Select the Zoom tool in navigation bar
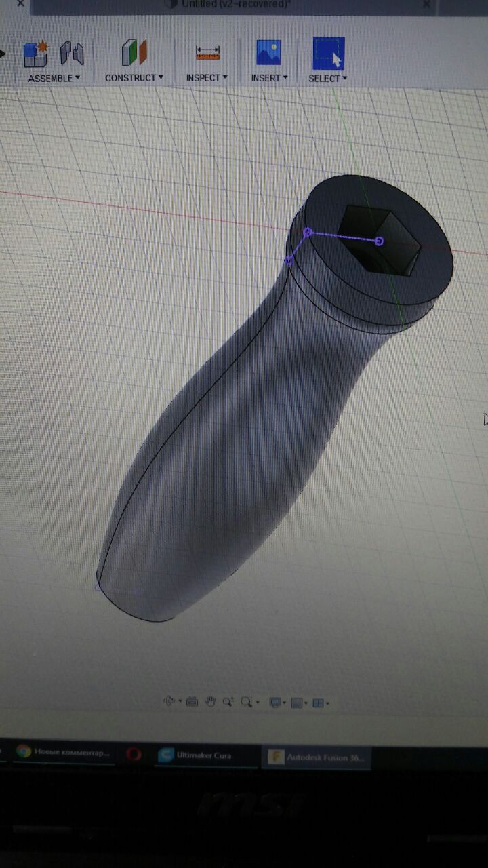The width and height of the screenshot is (488, 868). click(228, 703)
